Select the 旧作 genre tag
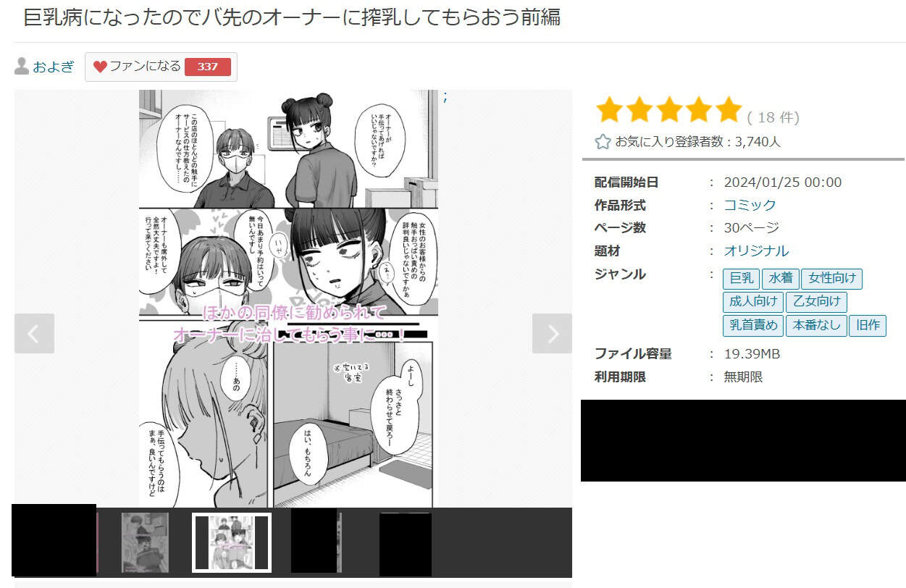The image size is (906, 588). coord(867,325)
